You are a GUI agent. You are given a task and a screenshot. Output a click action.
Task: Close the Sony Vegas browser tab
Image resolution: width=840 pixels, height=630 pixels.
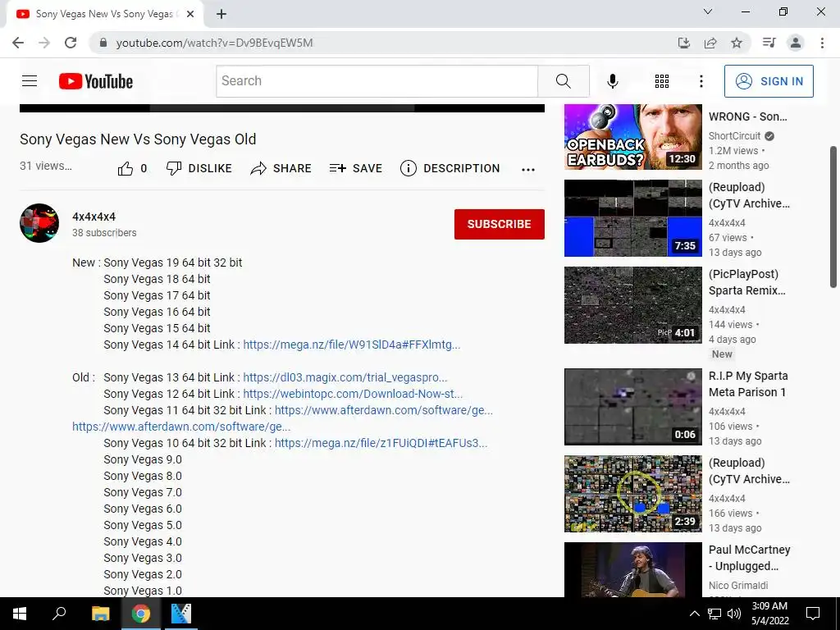pos(190,14)
